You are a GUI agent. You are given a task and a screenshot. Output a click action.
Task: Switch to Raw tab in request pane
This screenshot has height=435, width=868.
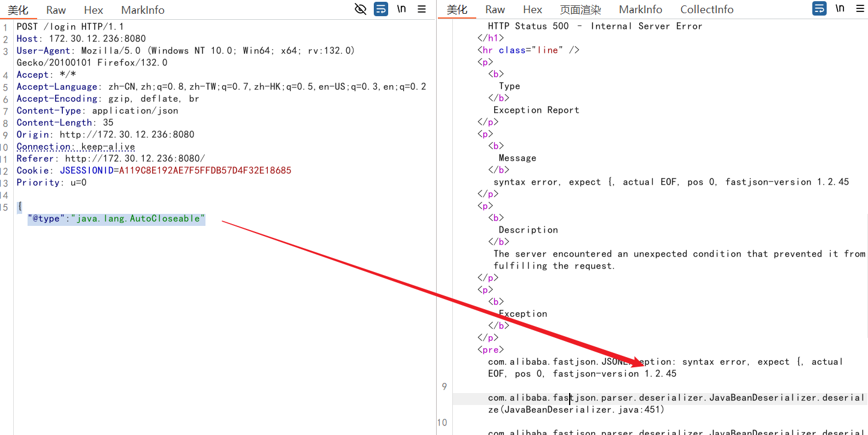[56, 10]
